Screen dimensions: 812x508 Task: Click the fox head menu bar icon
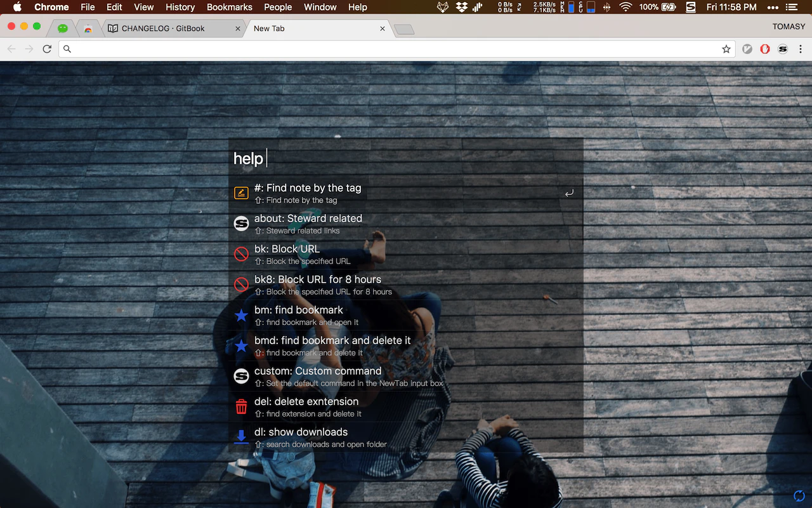[443, 7]
